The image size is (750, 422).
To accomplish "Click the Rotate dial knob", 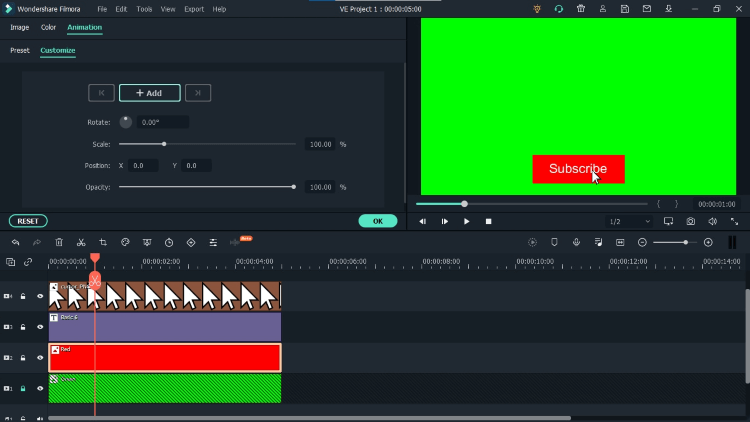I will (126, 122).
